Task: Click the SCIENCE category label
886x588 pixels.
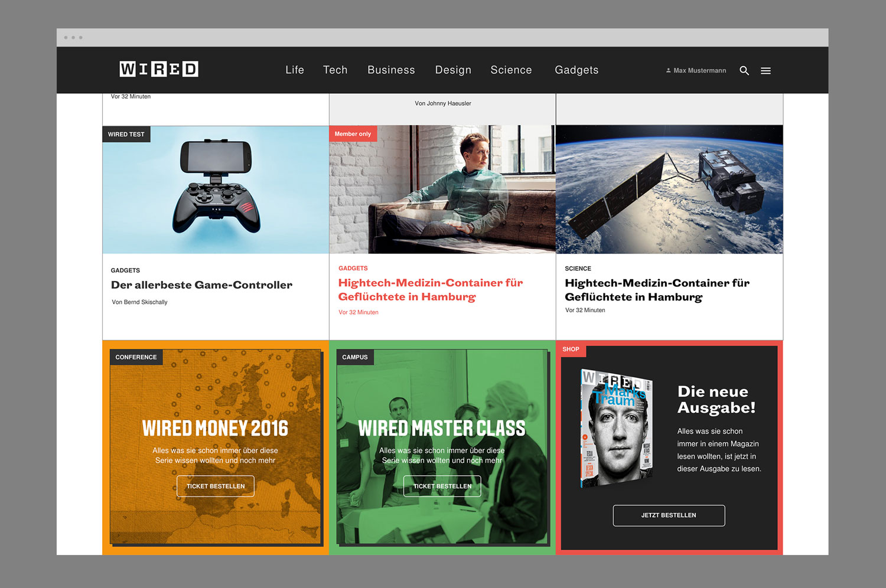Action: [578, 269]
